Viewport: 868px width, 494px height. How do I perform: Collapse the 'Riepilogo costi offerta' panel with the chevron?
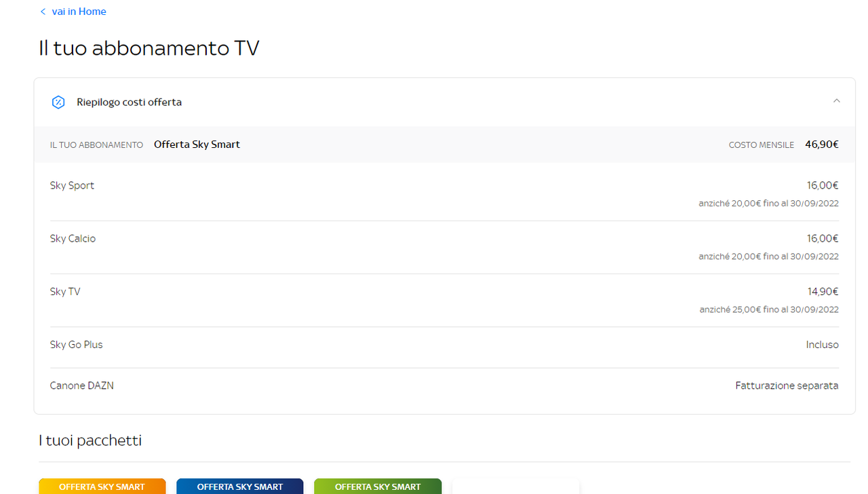tap(836, 101)
